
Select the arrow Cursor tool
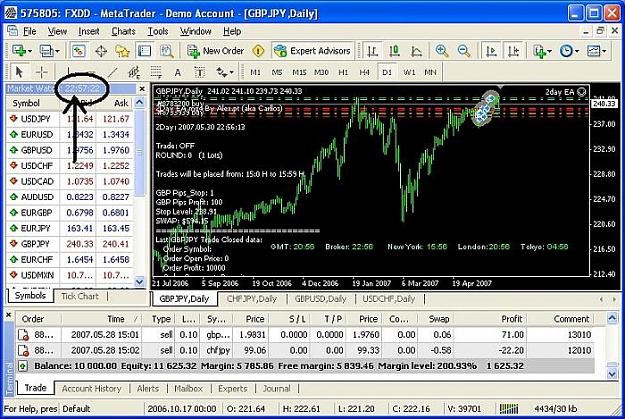pyautogui.click(x=19, y=72)
